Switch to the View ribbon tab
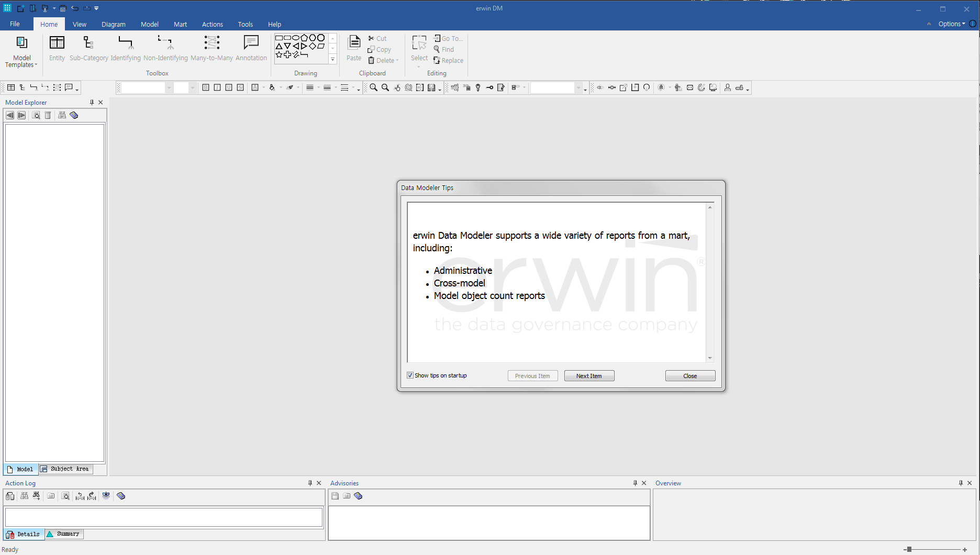This screenshot has width=980, height=555. tap(80, 24)
